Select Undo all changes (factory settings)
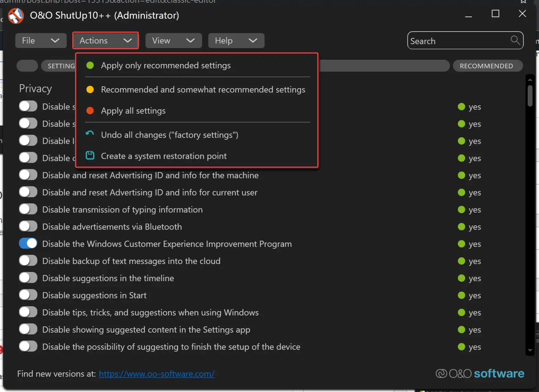 click(197, 135)
